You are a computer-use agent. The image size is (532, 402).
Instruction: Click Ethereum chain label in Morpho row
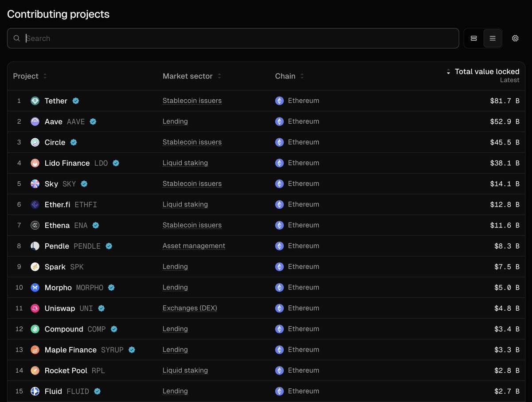click(304, 287)
